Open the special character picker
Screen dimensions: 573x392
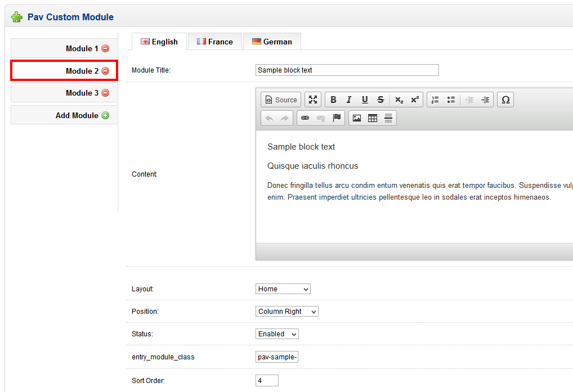tap(505, 100)
